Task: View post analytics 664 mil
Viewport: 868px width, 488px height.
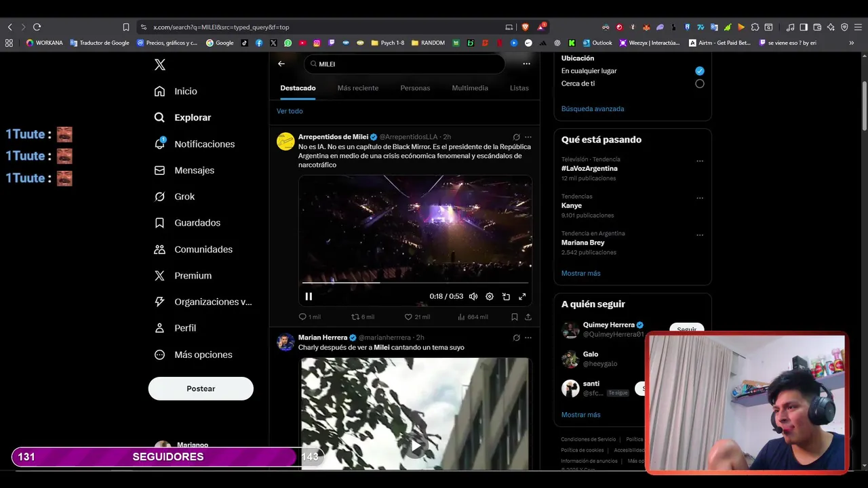Action: [x=473, y=317]
